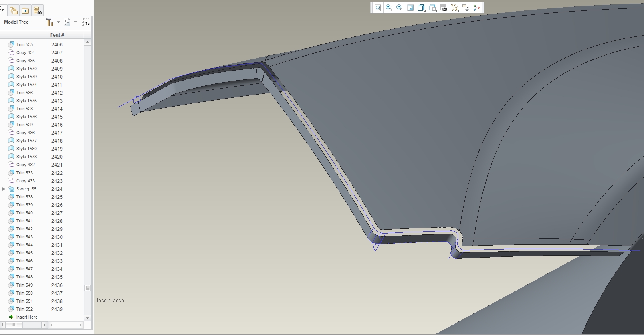Toggle the Spin Center icon
This screenshot has height=335, width=644.
pos(476,8)
